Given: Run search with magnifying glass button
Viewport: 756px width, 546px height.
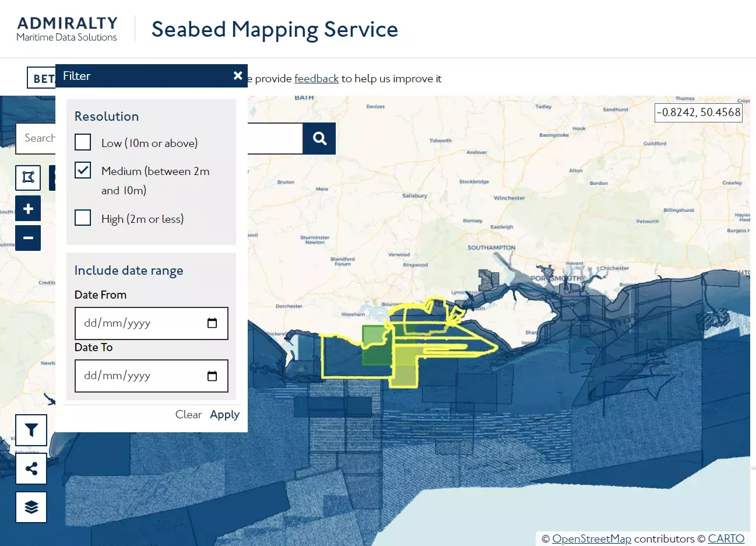Looking at the screenshot, I should 319,138.
